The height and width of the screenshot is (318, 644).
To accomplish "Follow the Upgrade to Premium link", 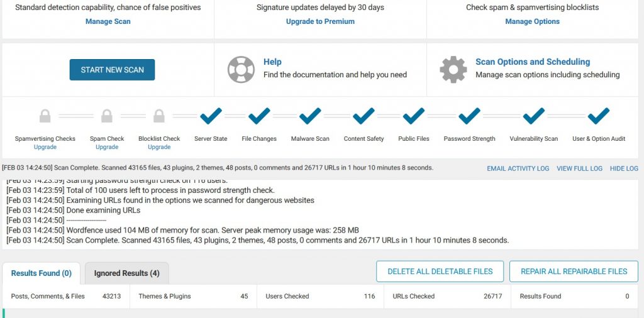I will pyautogui.click(x=320, y=21).
